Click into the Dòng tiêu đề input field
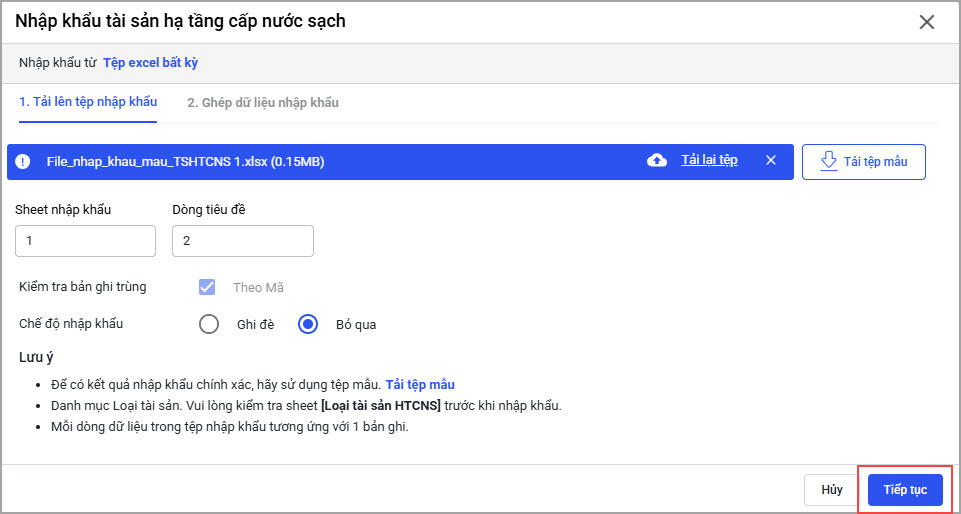The width and height of the screenshot is (961, 514). point(243,241)
